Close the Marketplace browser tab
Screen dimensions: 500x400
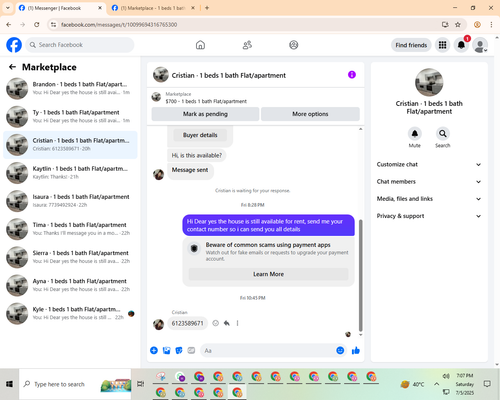pyautogui.click(x=193, y=8)
